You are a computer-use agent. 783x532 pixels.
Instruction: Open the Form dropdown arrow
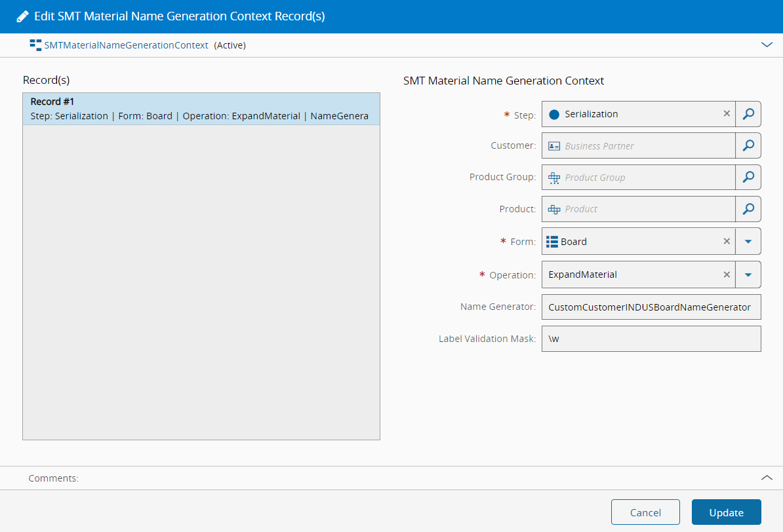748,241
